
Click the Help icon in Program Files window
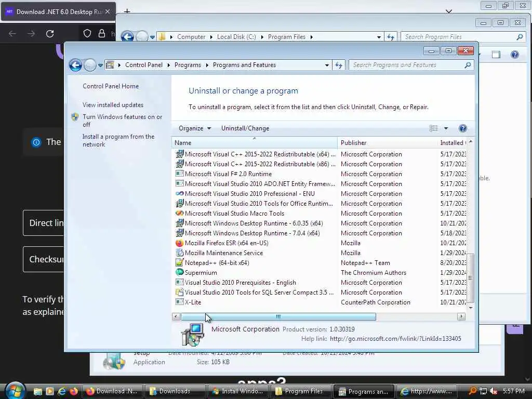click(515, 55)
